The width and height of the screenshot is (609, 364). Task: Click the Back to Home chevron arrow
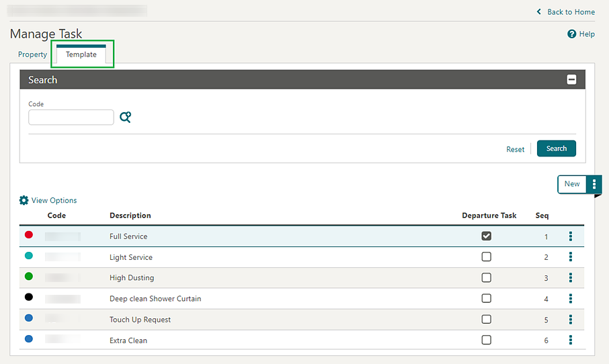tap(539, 11)
